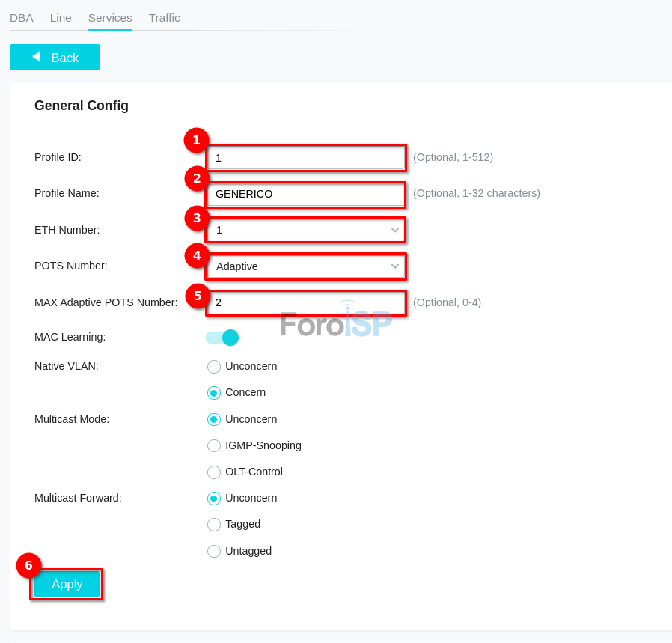Focus the Profile ID input field
This screenshot has width=672, height=643.
[306, 158]
